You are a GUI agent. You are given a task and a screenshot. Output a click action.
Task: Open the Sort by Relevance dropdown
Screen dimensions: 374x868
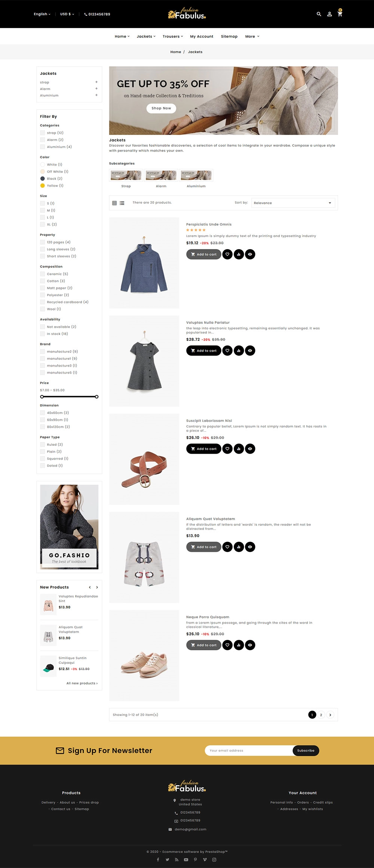[293, 203]
